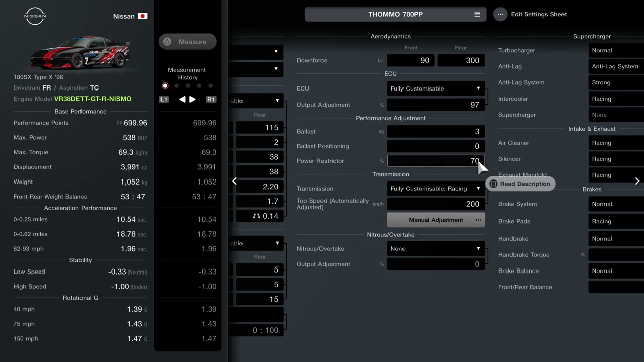Image resolution: width=644 pixels, height=362 pixels.
Task: Edit the Front/Rear Balance field
Action: pos(616,287)
